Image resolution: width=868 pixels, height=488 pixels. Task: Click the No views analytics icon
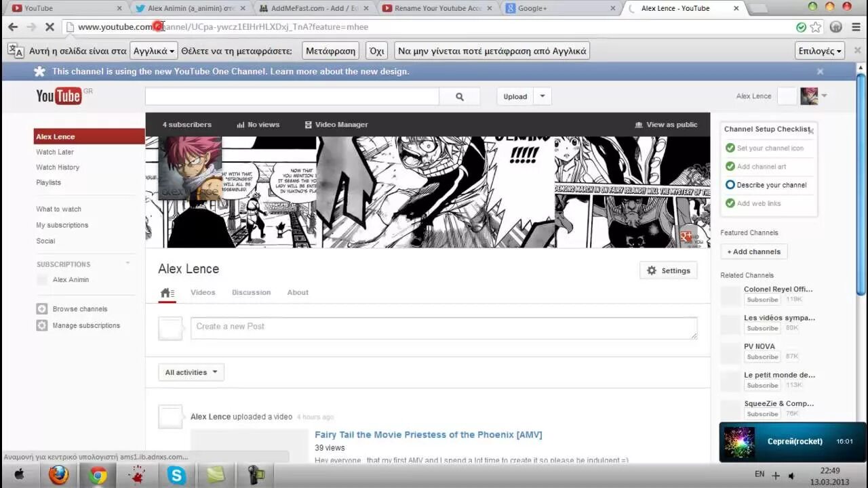coord(240,125)
